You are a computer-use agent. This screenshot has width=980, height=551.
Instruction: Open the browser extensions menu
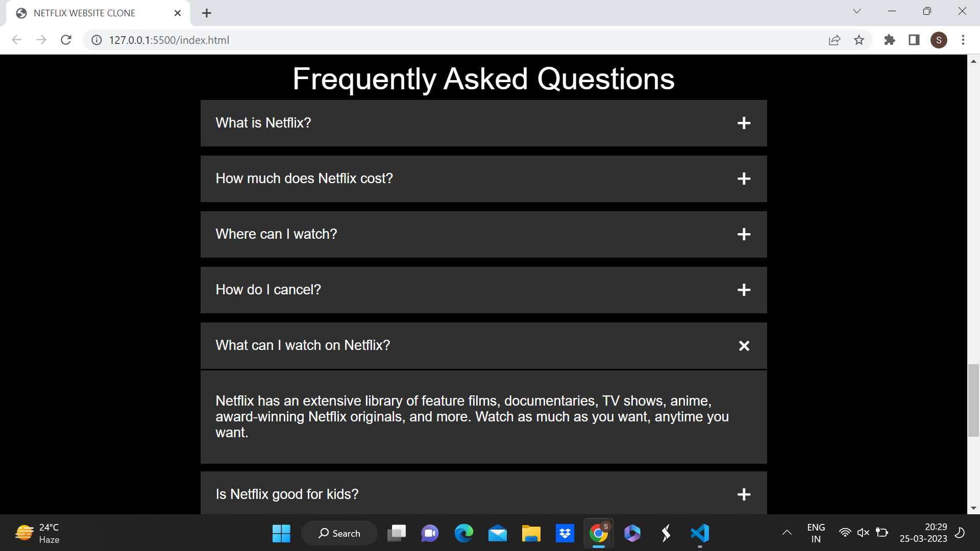[889, 40]
